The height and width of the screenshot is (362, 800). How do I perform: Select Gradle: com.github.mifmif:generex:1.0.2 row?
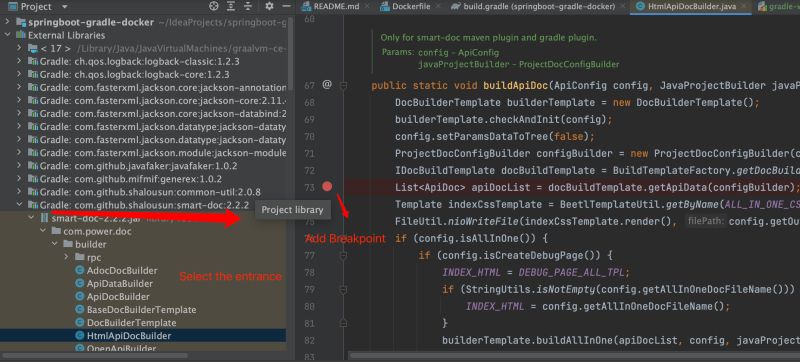point(143,179)
